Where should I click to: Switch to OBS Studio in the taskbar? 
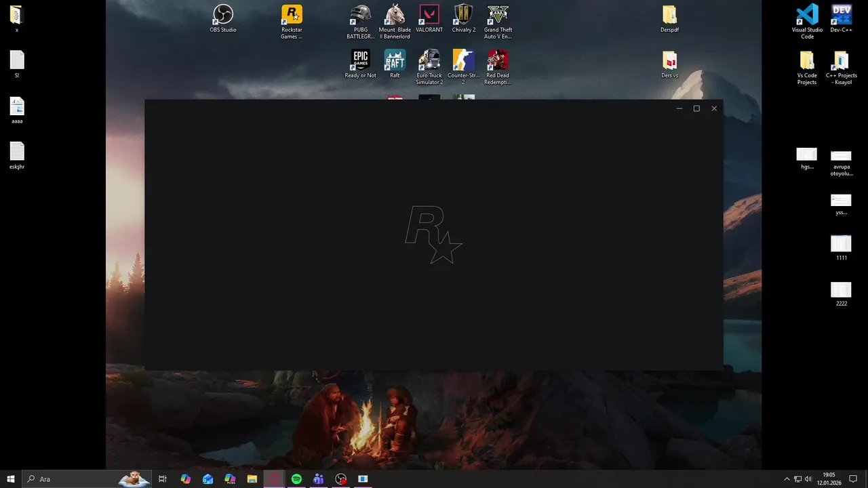(x=341, y=479)
